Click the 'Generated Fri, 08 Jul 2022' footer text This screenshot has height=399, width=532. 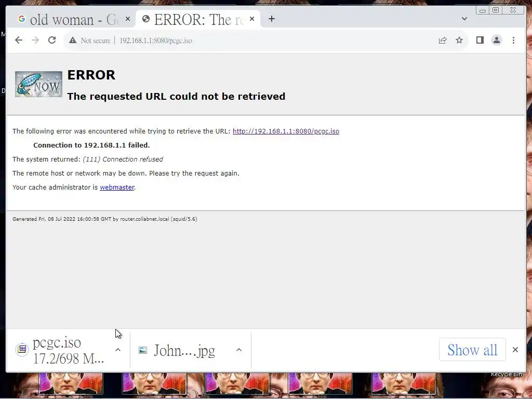click(x=105, y=219)
